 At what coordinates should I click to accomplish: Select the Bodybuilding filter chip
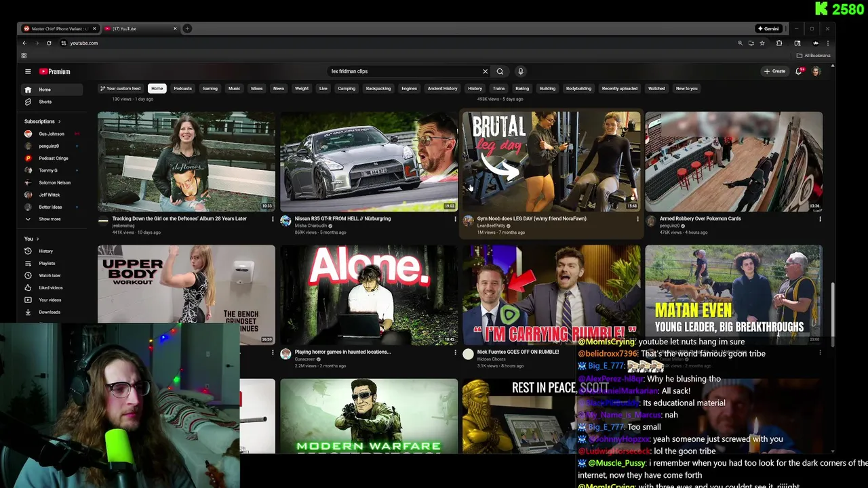(x=578, y=88)
